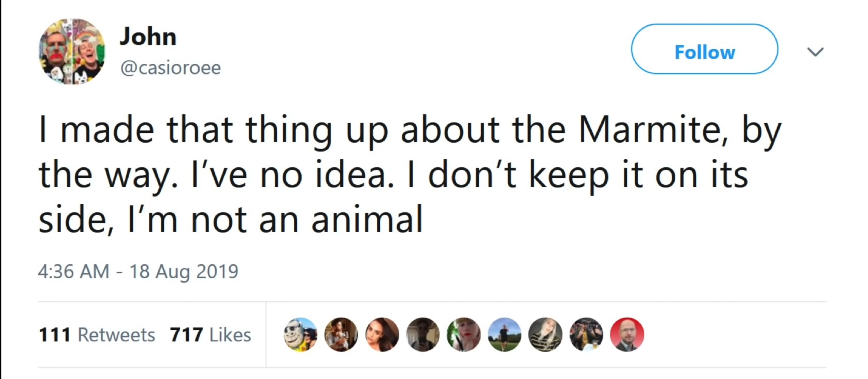Image resolution: width=868 pixels, height=379 pixels.
Task: Expand the tweet options chevron
Action: coord(815,52)
